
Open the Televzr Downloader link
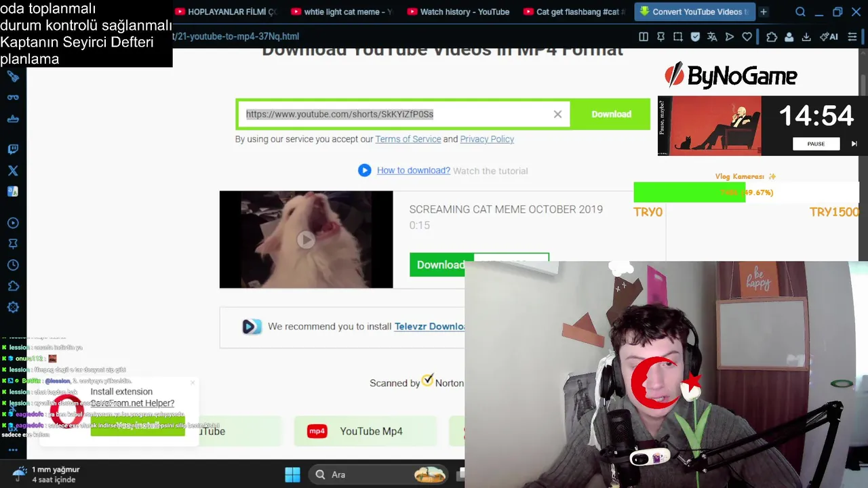429,326
